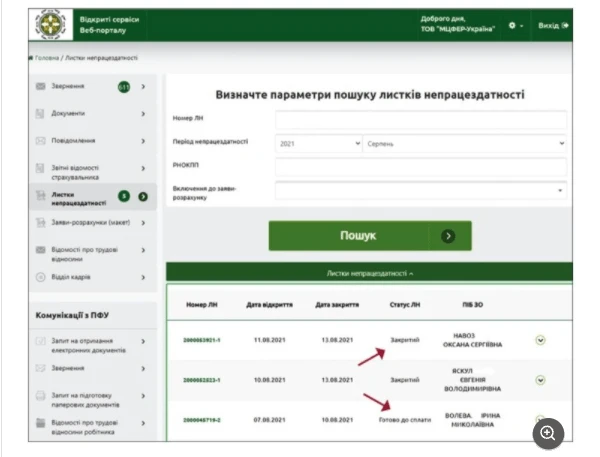This screenshot has width=600, height=457.
Task: Click the date 11.08.2021 cell
Action: click(x=269, y=340)
